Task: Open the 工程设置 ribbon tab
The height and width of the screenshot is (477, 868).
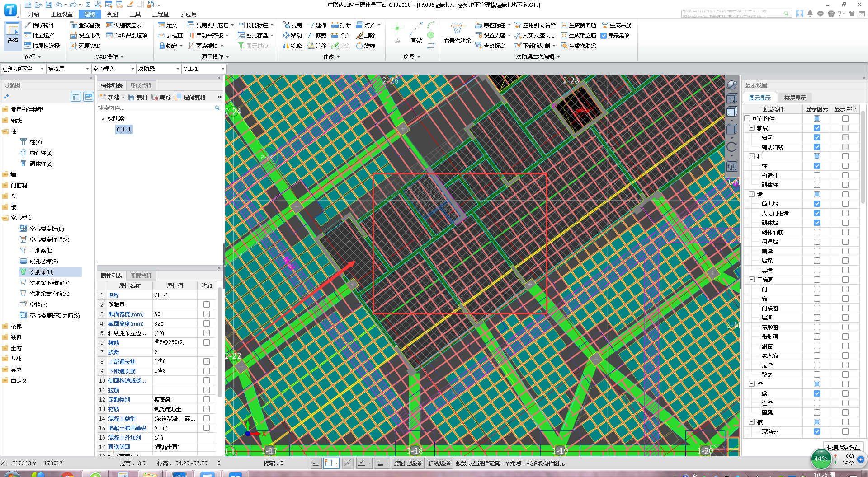Action: (62, 14)
